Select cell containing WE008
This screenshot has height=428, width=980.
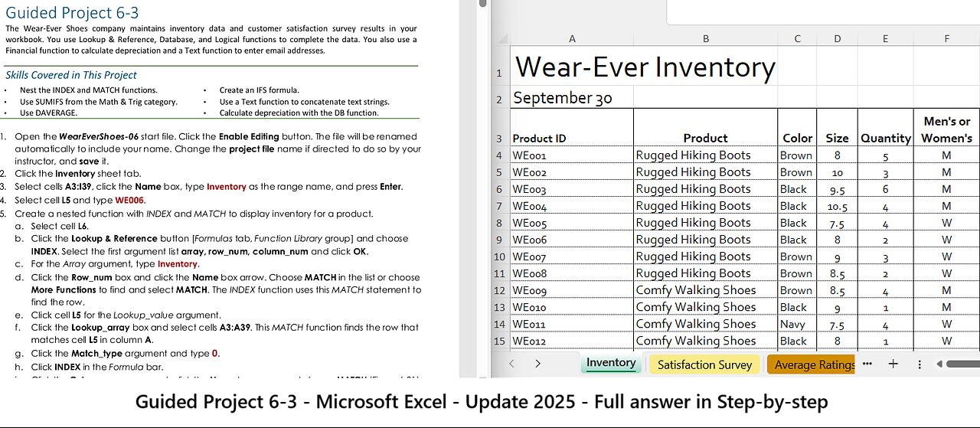[x=572, y=273]
